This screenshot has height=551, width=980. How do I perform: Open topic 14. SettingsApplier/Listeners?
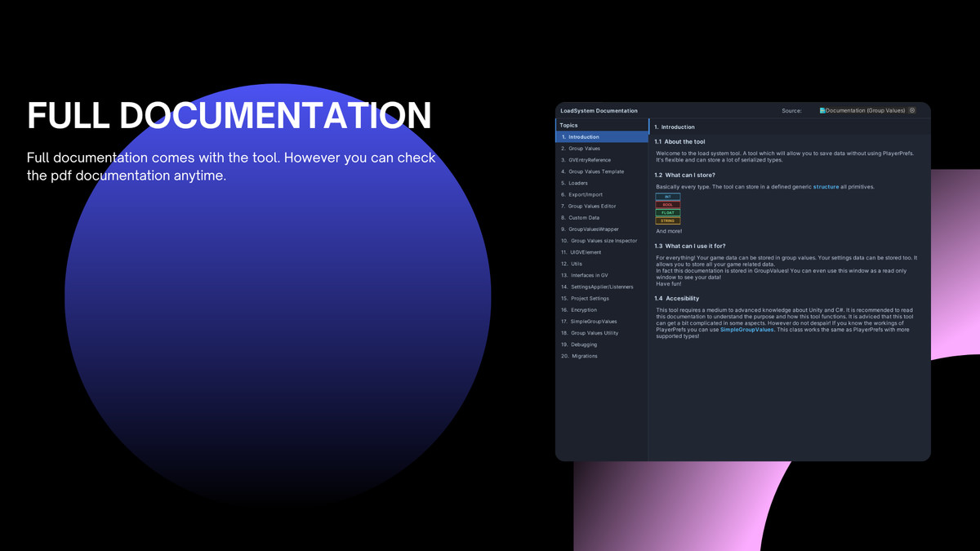point(602,287)
